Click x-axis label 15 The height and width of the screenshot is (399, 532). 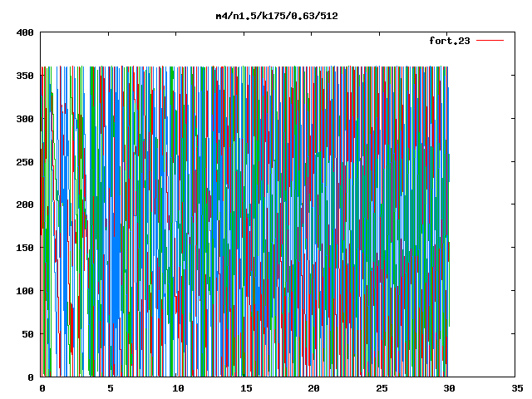coord(246,388)
